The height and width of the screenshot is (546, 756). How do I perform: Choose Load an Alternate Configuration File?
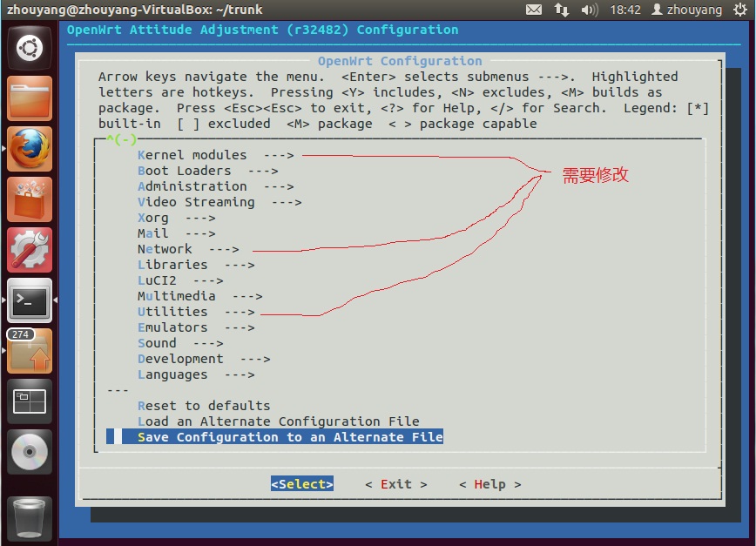[278, 421]
